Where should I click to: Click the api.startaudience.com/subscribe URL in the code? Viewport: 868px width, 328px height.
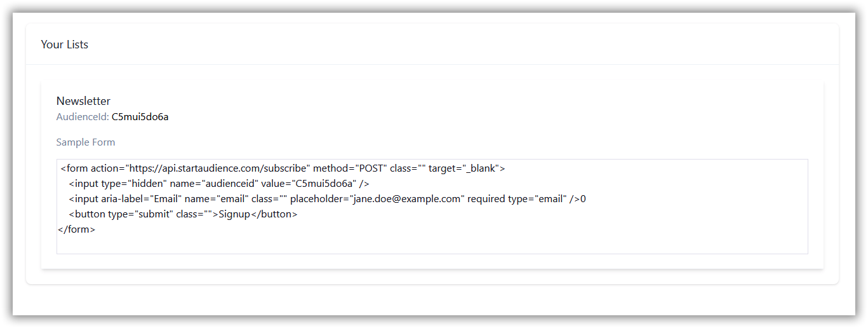[x=219, y=168]
